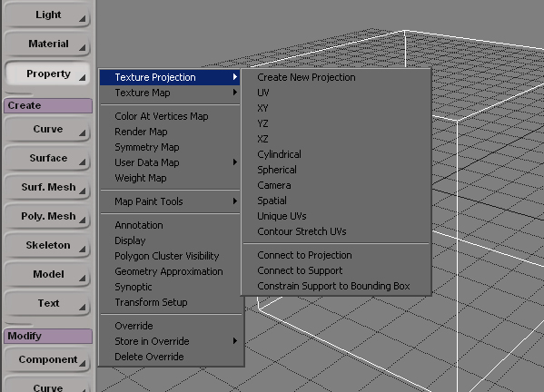Expand the Texture Map submenu

coord(170,93)
